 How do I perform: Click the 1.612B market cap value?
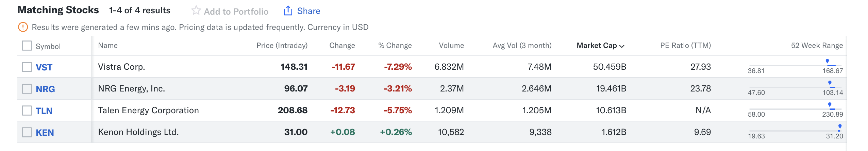614,132
